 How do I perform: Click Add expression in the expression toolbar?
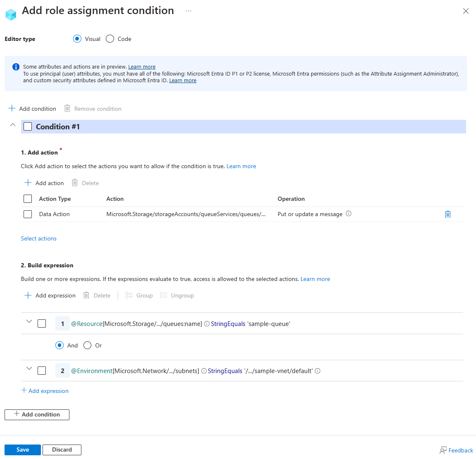pyautogui.click(x=50, y=295)
